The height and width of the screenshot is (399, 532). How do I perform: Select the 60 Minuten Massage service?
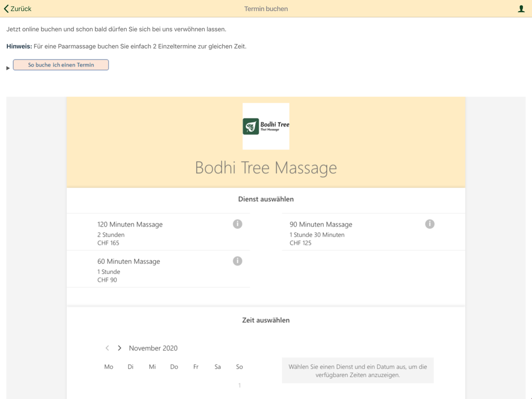[x=159, y=270]
